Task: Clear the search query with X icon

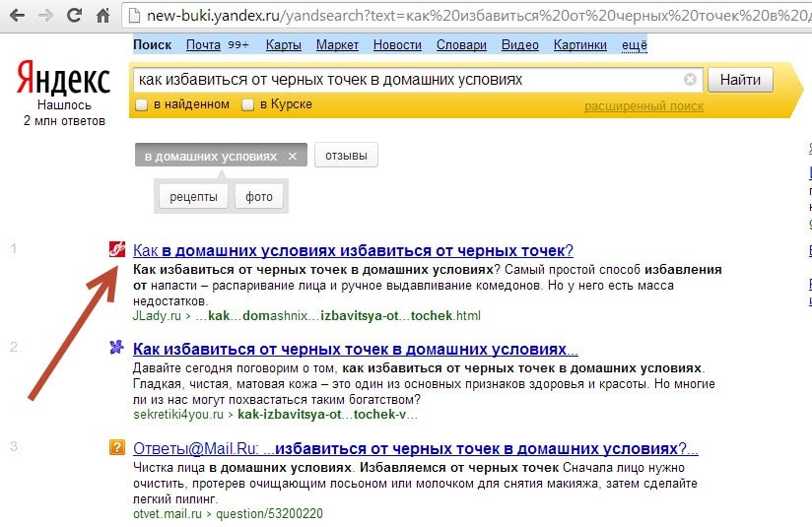Action: tap(690, 80)
